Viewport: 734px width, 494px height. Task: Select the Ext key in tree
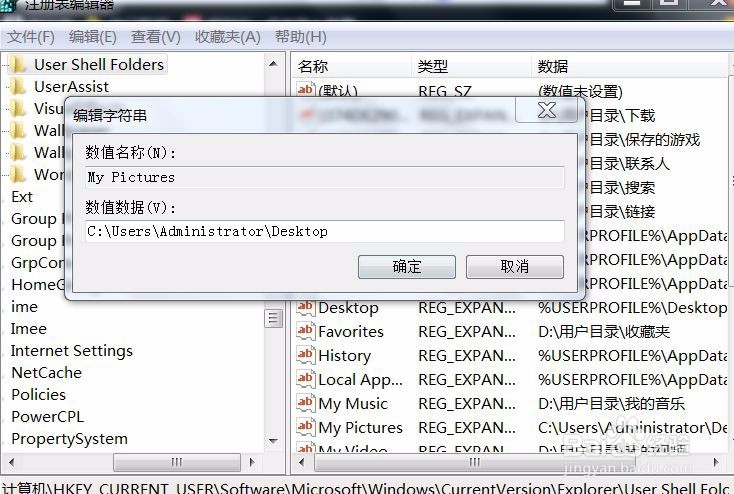click(x=22, y=197)
